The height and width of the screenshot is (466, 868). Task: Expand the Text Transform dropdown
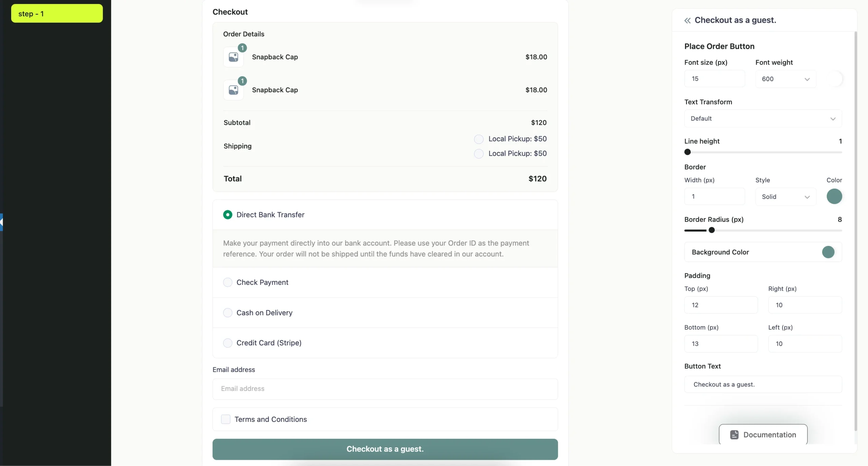pos(763,119)
